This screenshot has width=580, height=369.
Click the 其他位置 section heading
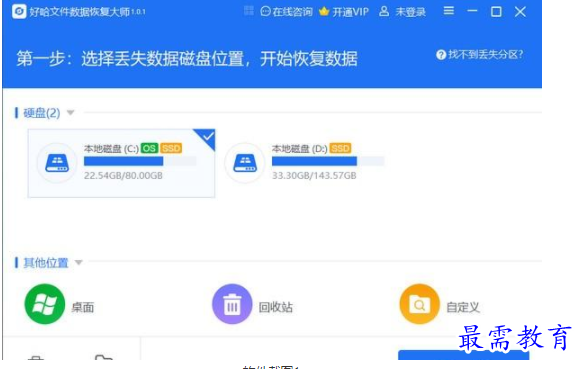(46, 263)
